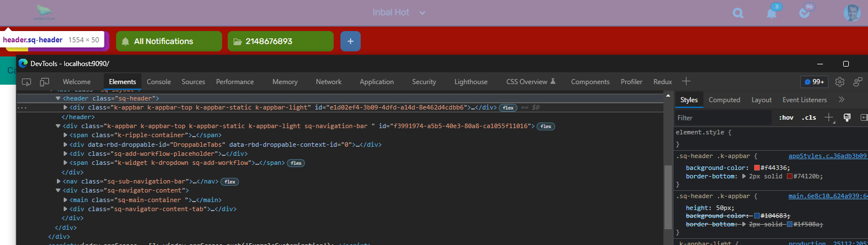
Task: Switch to the Application tab
Action: coord(377,82)
